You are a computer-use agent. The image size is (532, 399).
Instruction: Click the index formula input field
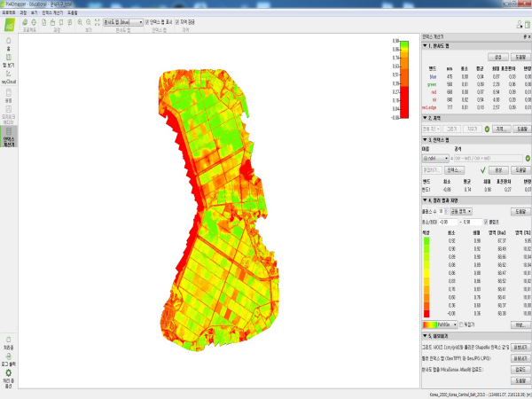(488, 159)
